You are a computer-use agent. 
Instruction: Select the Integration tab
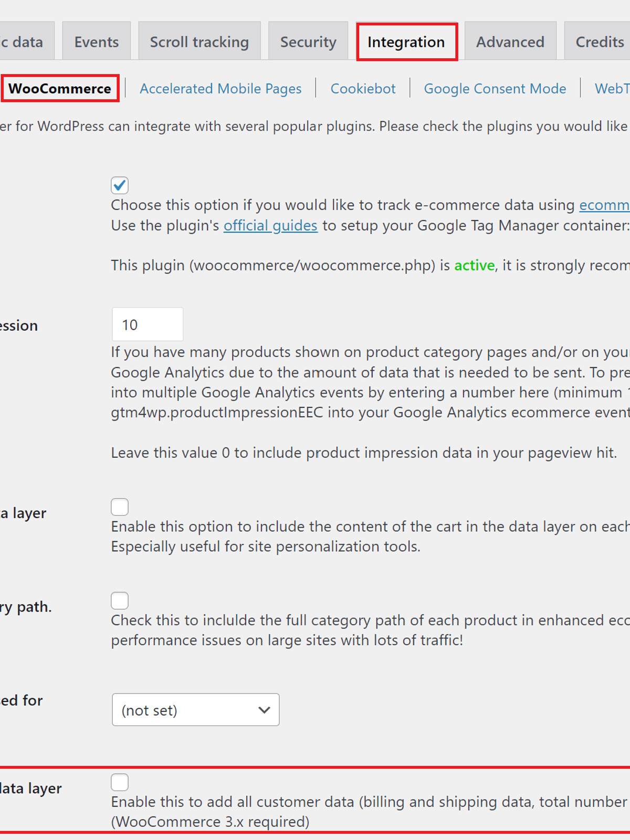coord(406,42)
